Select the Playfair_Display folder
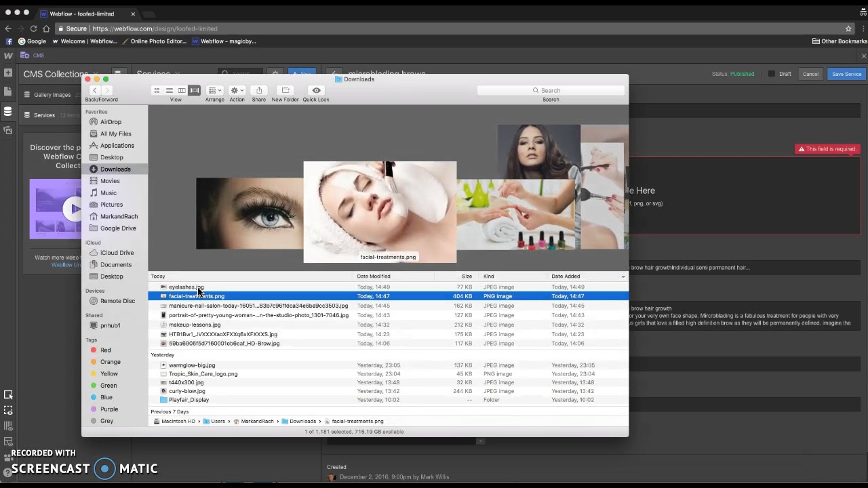Viewport: 868px width, 488px height. 189,400
